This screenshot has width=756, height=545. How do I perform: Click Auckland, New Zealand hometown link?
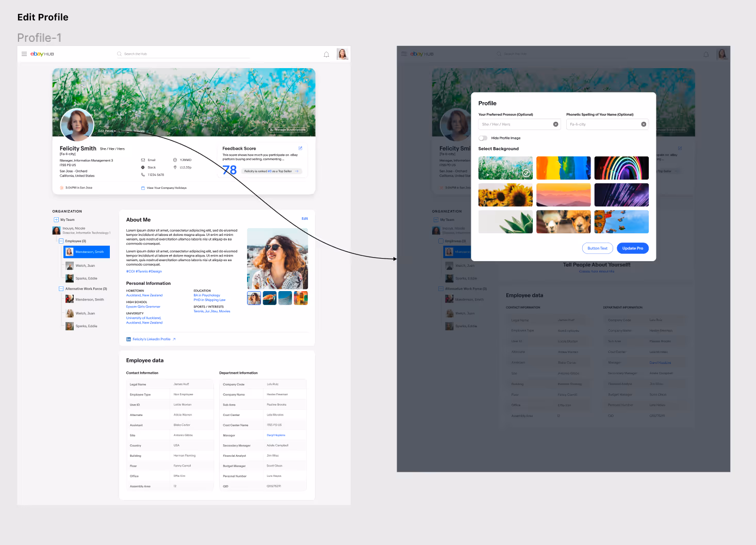click(x=144, y=295)
